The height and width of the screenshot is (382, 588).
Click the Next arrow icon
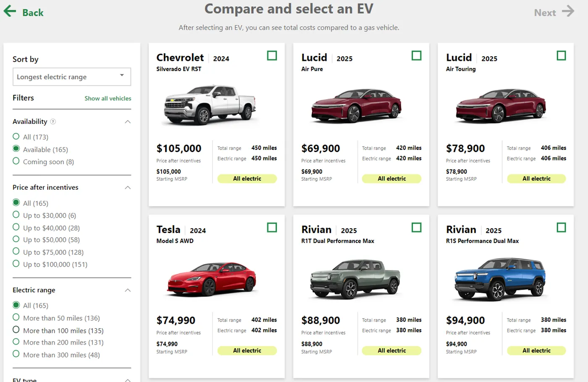(568, 11)
